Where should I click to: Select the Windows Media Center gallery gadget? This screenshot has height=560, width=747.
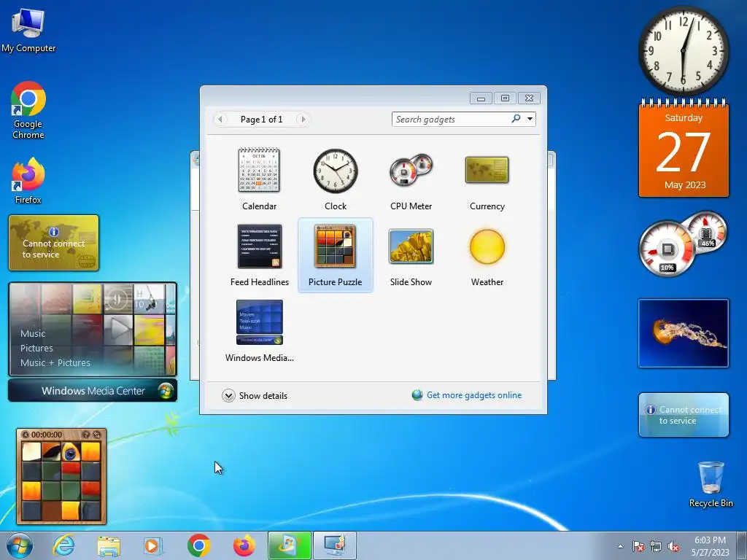(259, 330)
